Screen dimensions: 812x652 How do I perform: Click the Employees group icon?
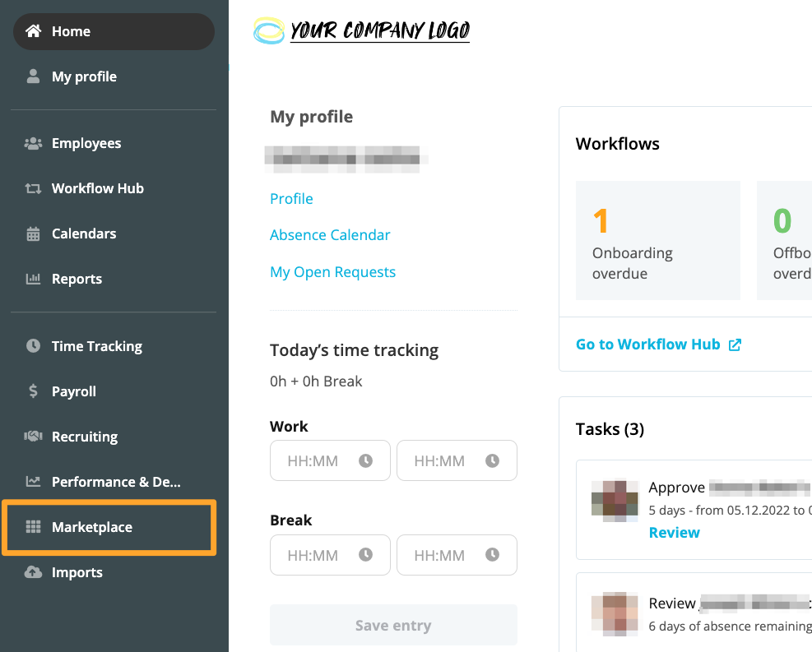pyautogui.click(x=33, y=143)
